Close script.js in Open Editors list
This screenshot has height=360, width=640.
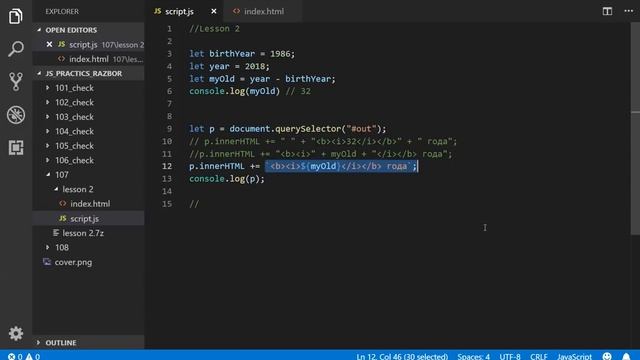[49, 44]
